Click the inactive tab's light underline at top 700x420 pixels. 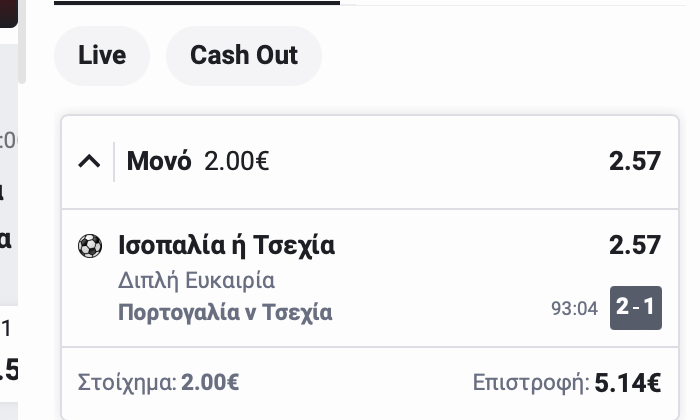(x=518, y=3)
